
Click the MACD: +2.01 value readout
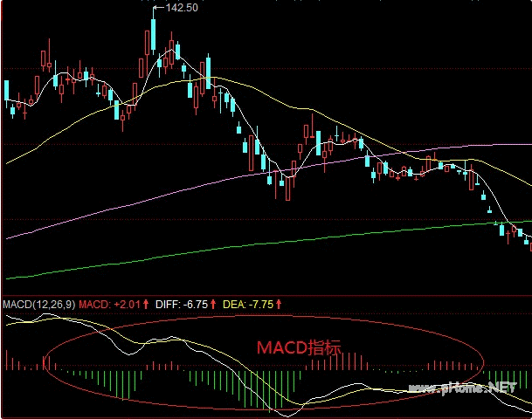[109, 304]
